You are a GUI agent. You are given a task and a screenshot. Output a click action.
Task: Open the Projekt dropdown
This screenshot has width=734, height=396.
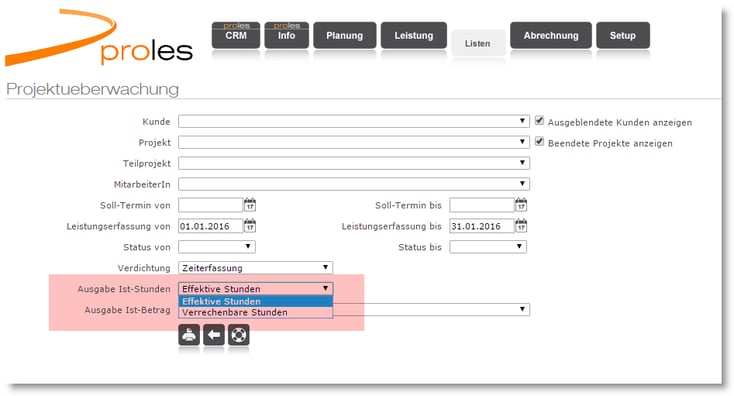click(x=354, y=142)
